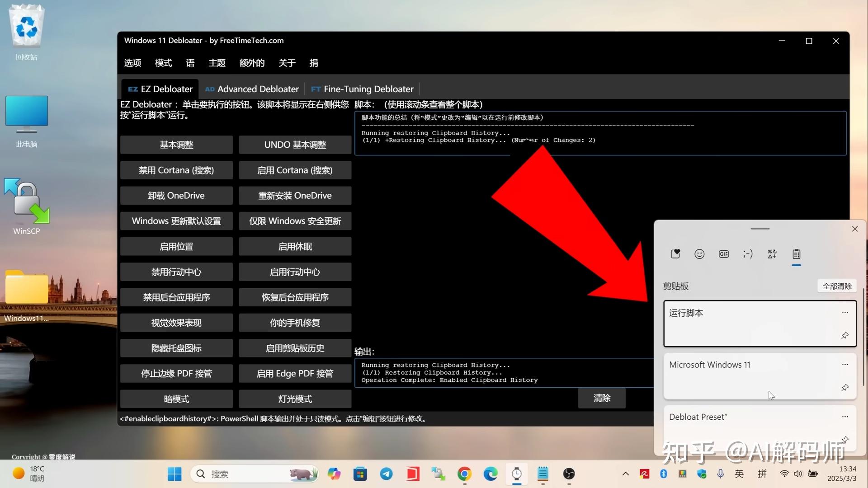Open more options for Debloat Preset item
The width and height of the screenshot is (868, 488).
(845, 416)
